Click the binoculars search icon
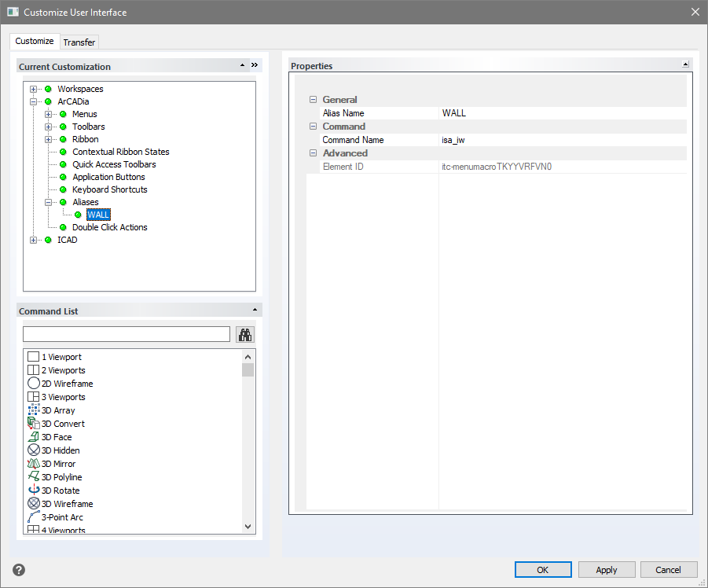The height and width of the screenshot is (588, 708). (245, 335)
